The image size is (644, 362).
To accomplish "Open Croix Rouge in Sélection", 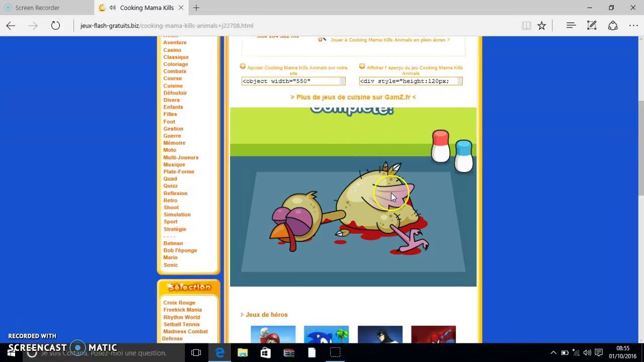I will tap(179, 303).
